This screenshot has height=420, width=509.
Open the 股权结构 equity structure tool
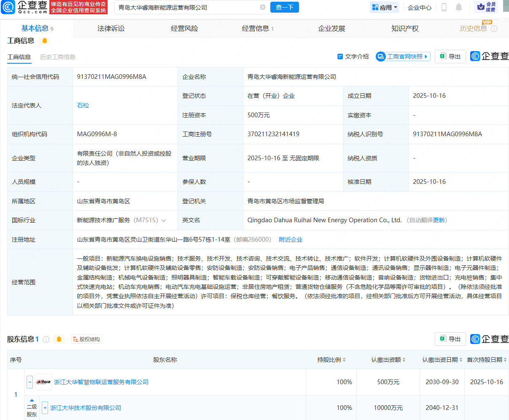tap(86, 339)
